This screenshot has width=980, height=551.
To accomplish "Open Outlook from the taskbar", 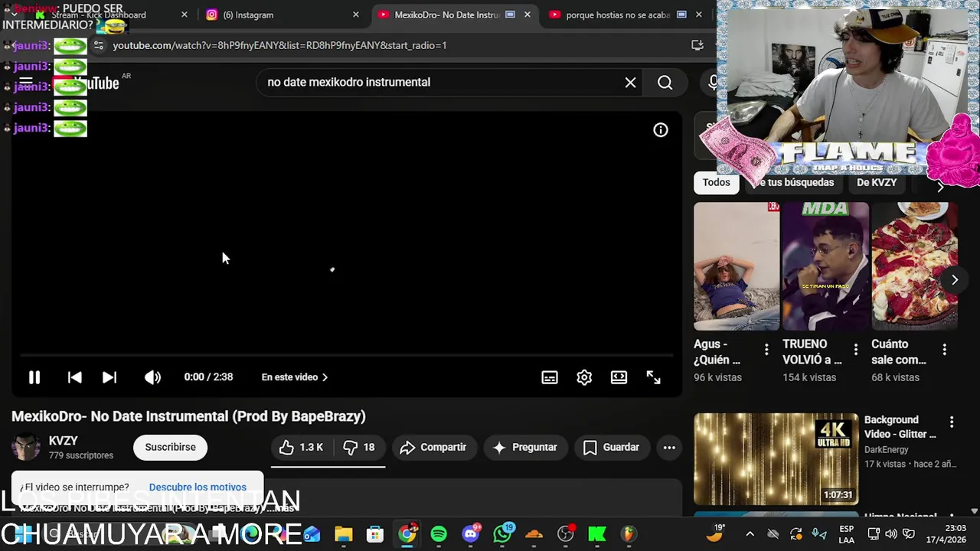I will tap(312, 534).
